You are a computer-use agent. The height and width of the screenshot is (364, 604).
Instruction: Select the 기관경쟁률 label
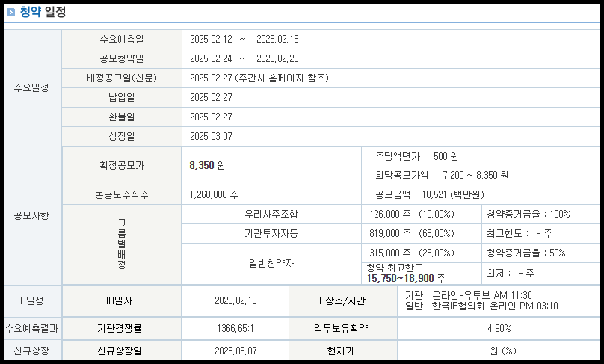coord(120,329)
